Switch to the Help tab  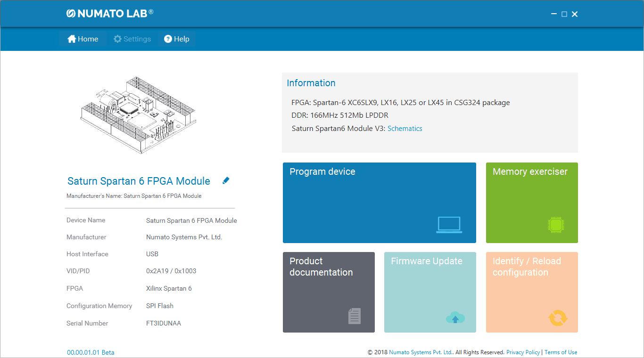click(x=177, y=39)
